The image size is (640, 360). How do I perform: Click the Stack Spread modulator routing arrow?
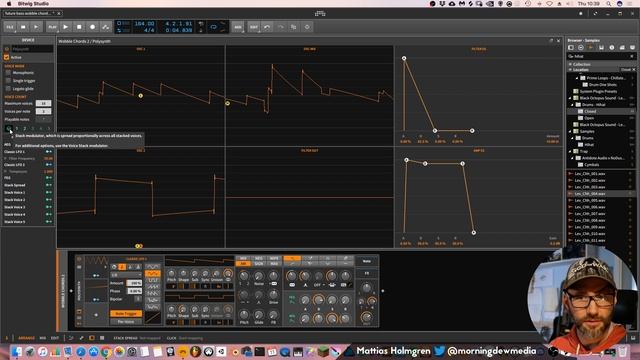[49, 185]
